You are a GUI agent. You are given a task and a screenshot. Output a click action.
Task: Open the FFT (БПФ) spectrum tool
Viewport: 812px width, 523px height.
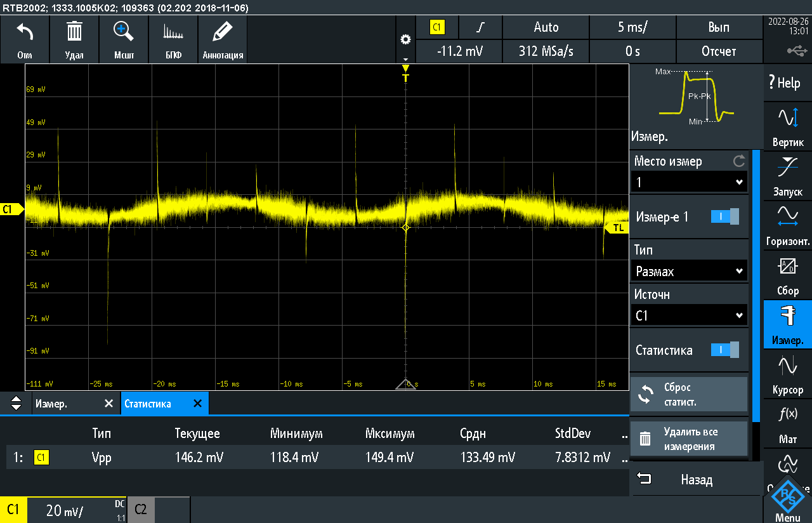tap(173, 32)
